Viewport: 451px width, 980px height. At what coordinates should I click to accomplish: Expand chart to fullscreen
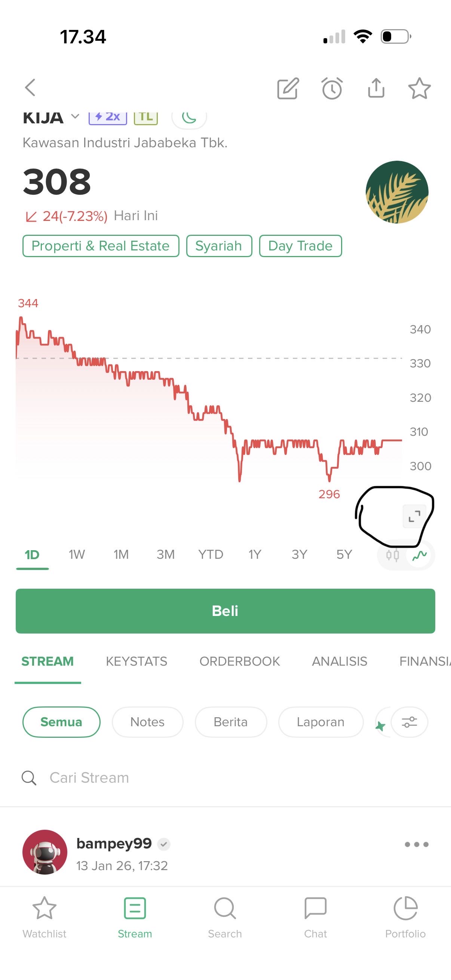[414, 516]
